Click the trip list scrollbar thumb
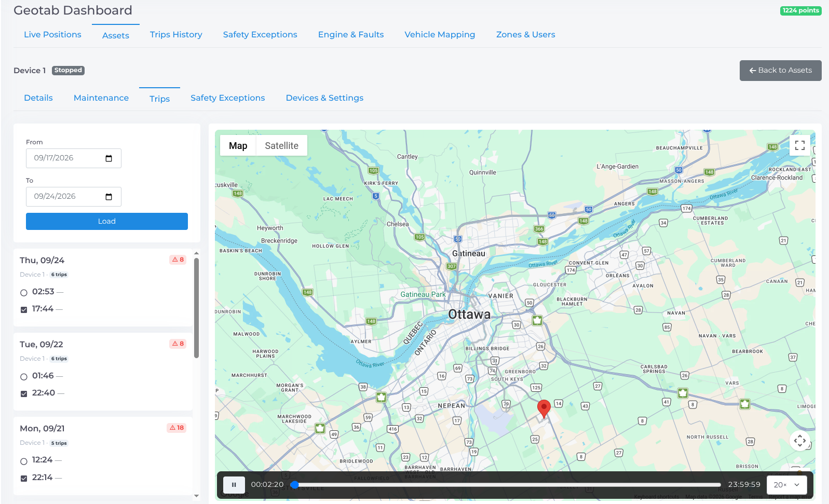The width and height of the screenshot is (829, 504). coord(196,308)
